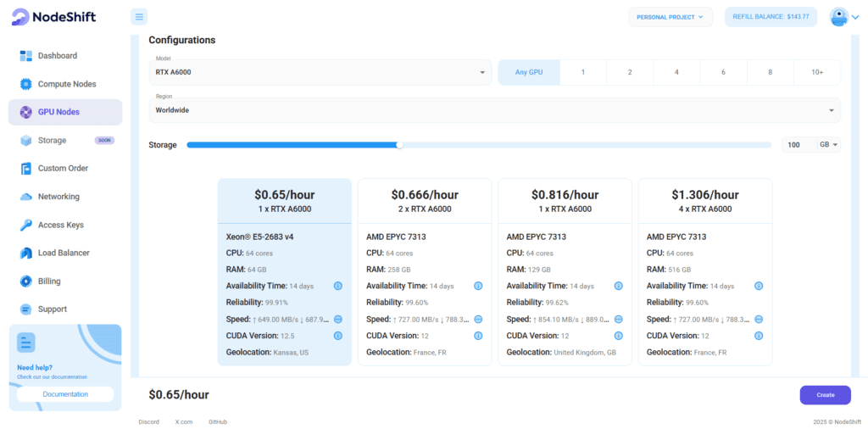This screenshot has width=868, height=429.
Task: Click the storage value field showing 100
Action: point(798,144)
